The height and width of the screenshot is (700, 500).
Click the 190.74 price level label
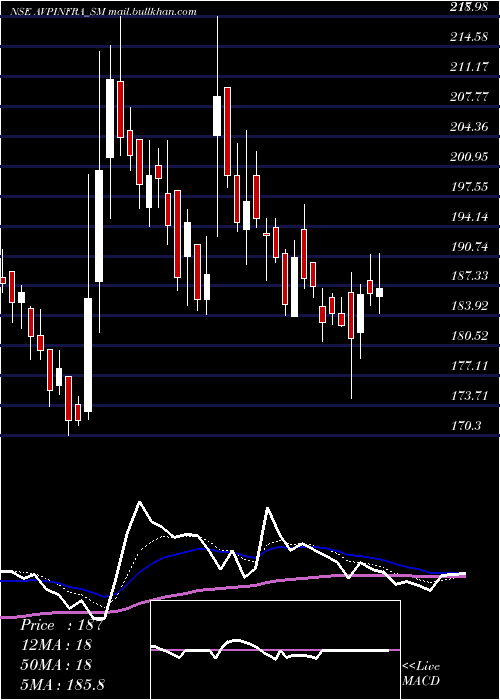(469, 246)
